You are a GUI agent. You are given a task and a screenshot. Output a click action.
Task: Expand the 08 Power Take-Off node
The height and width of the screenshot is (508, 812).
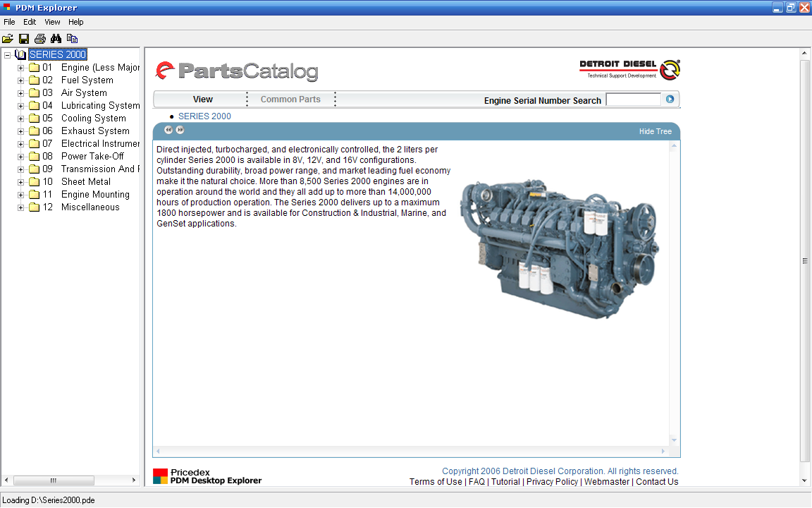(20, 157)
